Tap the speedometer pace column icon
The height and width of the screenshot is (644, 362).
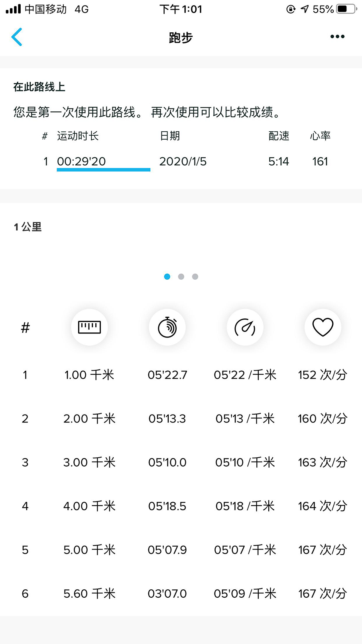[245, 327]
